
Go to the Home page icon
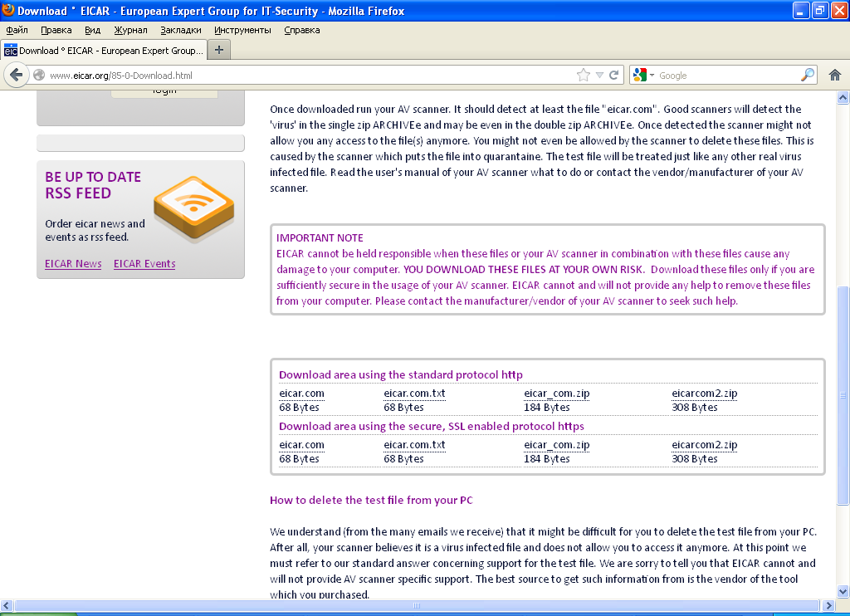835,75
